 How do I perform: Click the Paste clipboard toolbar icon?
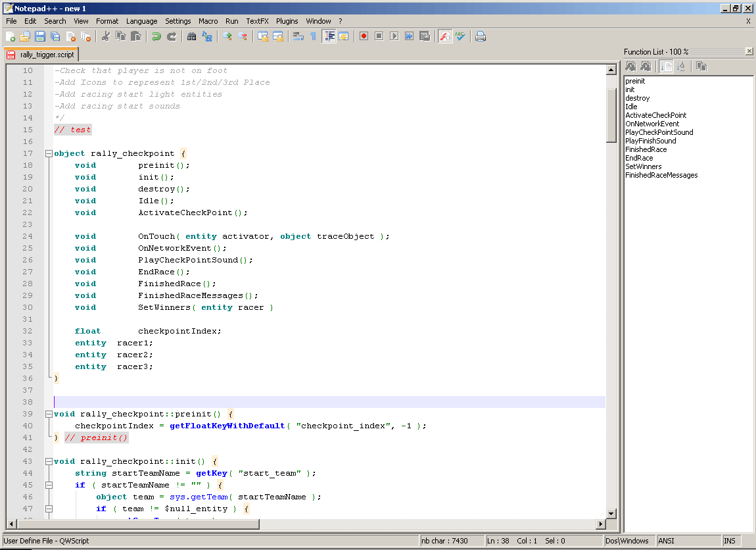click(137, 37)
